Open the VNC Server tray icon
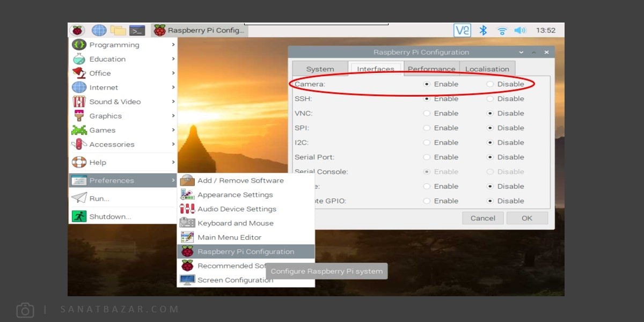Image resolution: width=644 pixels, height=322 pixels. [x=462, y=30]
